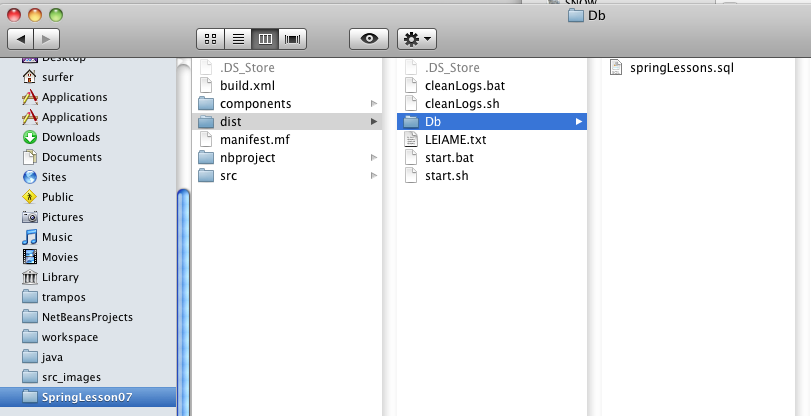The image size is (811, 416).
Task: Go forward with the right arrow button
Action: click(x=47, y=39)
